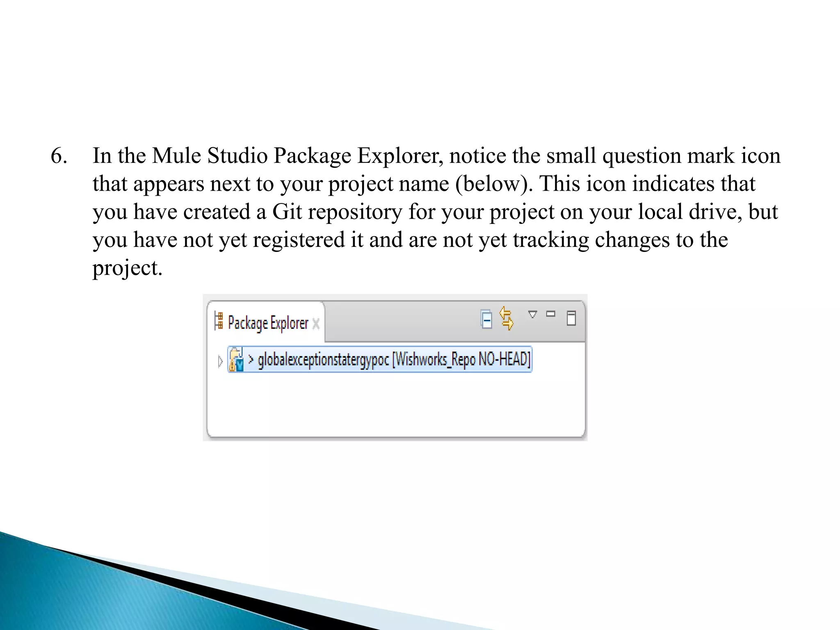The height and width of the screenshot is (630, 840).
Task: Select the Package Explorer tab
Action: click(266, 322)
